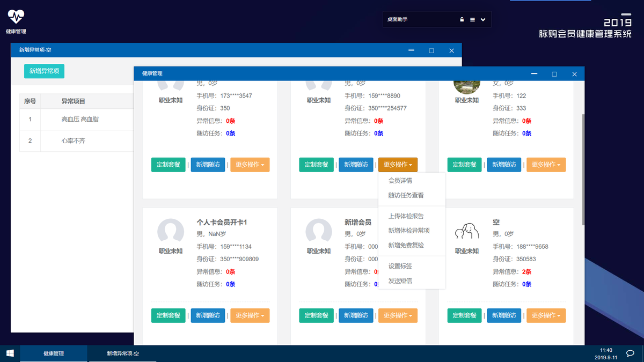Minimize the 新增异常项-空 window

411,50
